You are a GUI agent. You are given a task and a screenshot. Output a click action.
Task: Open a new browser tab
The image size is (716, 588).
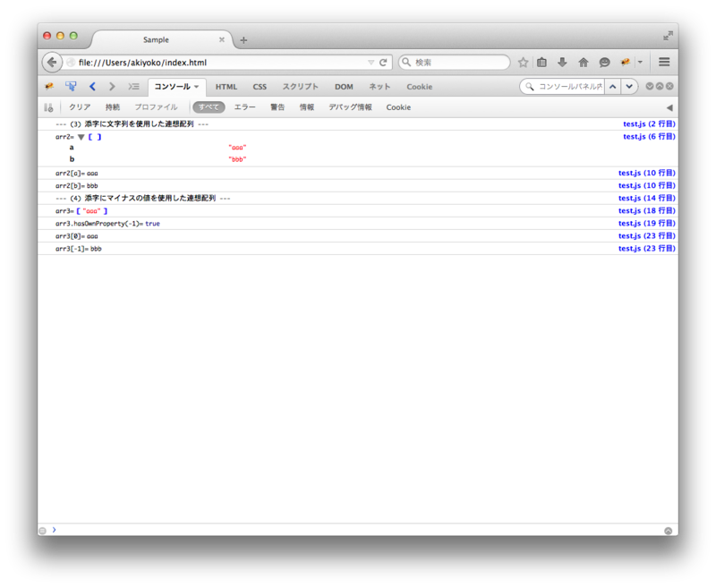pos(243,40)
